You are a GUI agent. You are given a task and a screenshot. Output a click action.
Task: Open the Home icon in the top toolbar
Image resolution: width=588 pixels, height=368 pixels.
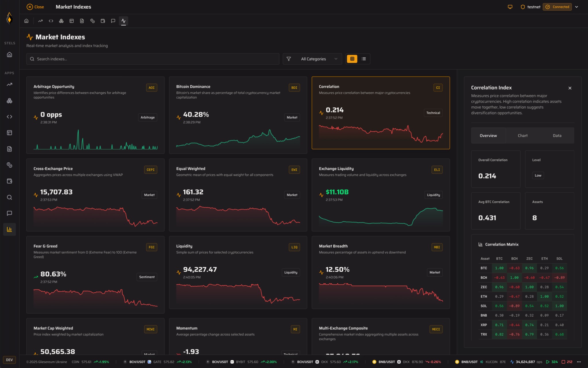click(x=26, y=21)
